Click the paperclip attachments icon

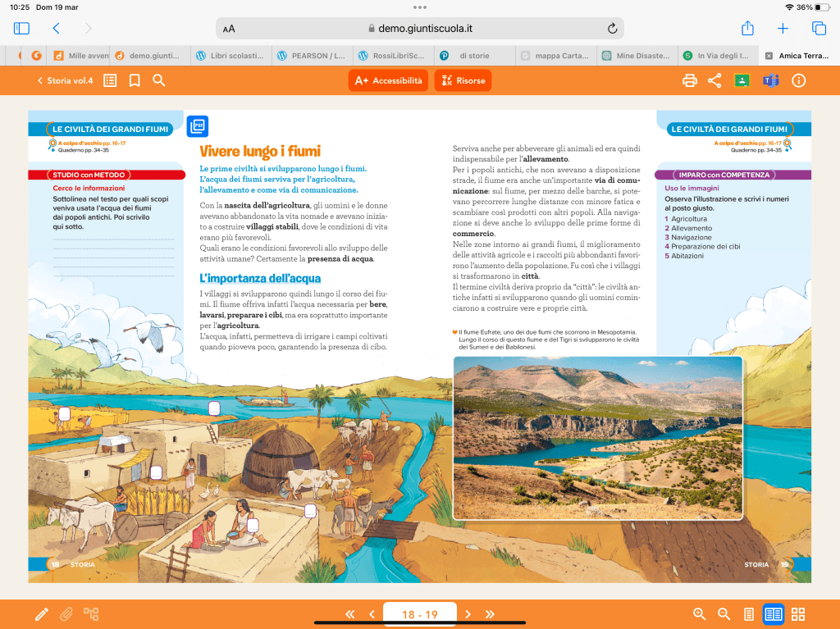(x=66, y=614)
